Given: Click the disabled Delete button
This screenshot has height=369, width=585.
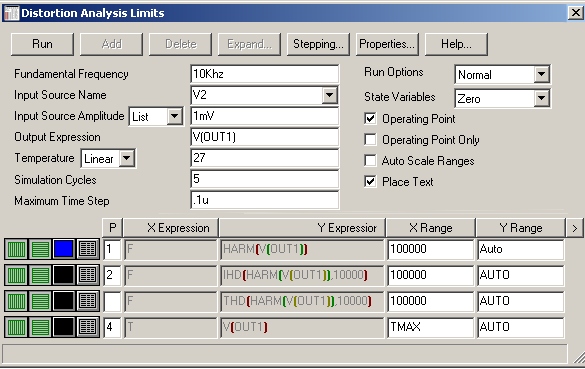Looking at the screenshot, I should [x=181, y=44].
